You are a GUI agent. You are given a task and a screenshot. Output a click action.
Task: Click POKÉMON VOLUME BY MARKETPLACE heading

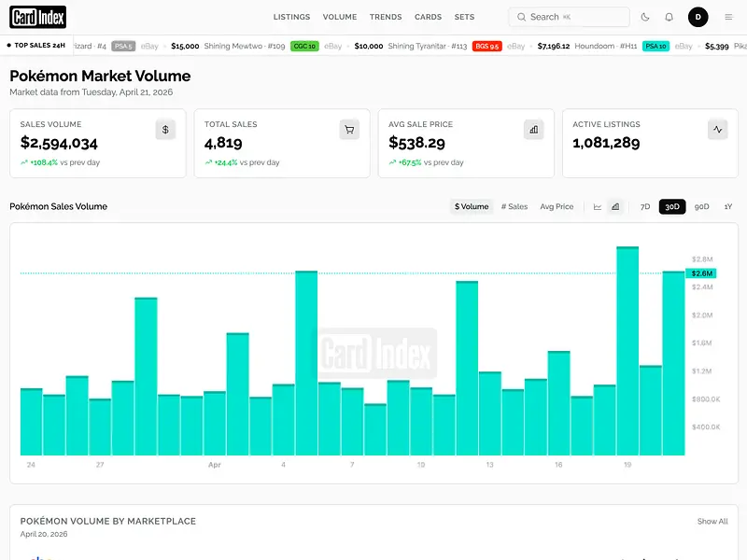coord(108,522)
